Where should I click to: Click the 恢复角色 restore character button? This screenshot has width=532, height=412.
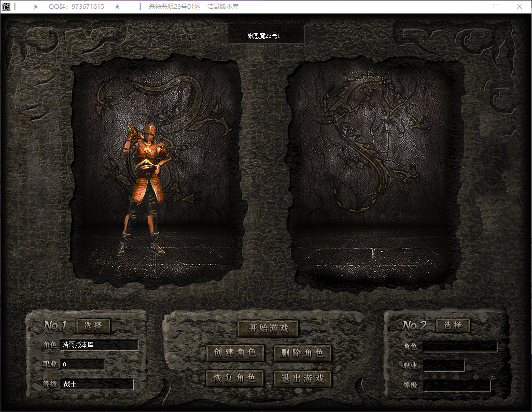[235, 378]
